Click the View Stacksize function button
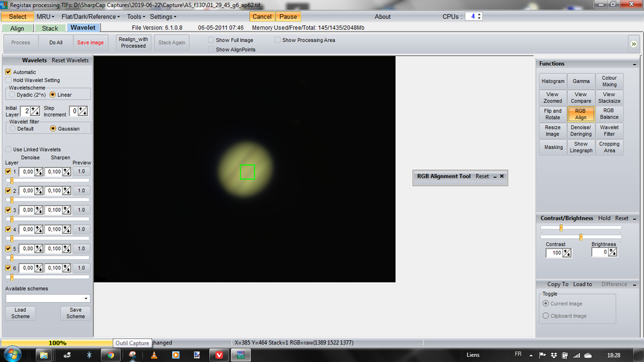 609,98
